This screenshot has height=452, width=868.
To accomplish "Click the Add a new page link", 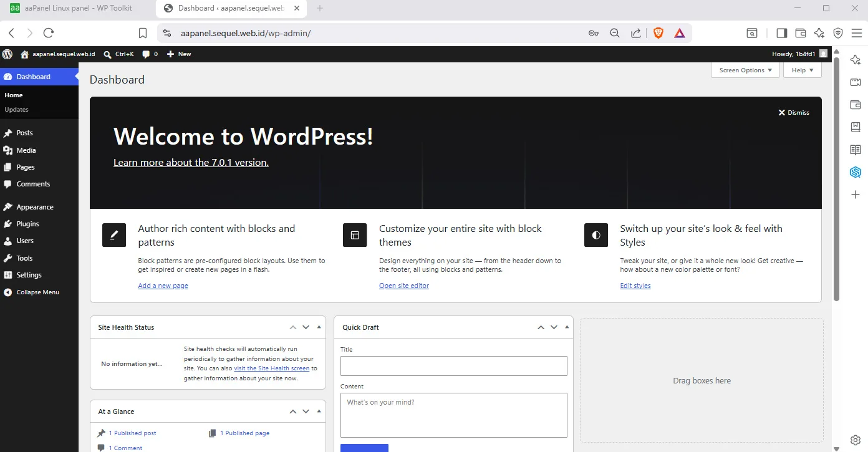I will pyautogui.click(x=163, y=286).
